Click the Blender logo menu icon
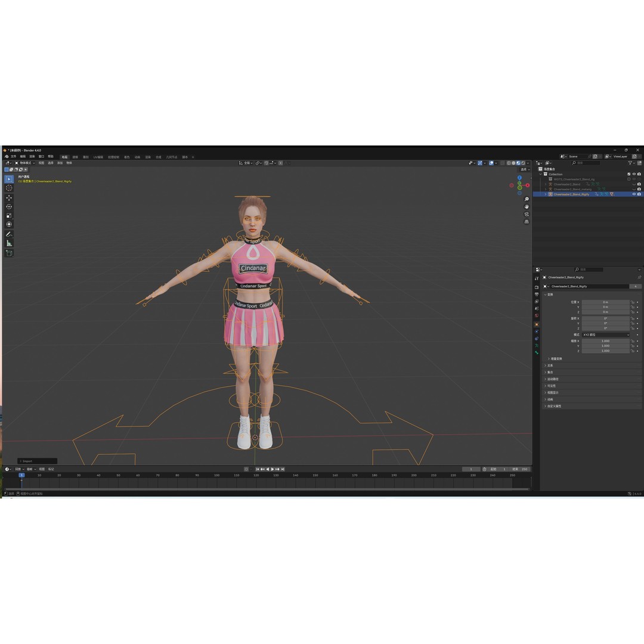 6,156
